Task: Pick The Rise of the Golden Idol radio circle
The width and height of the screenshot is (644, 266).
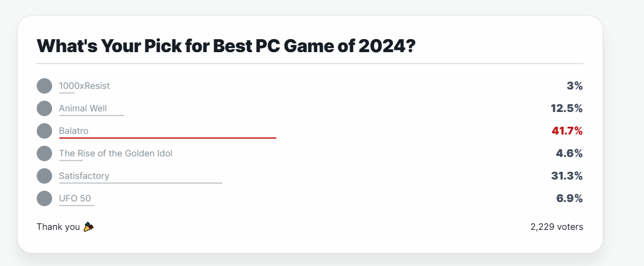Action: 44,153
